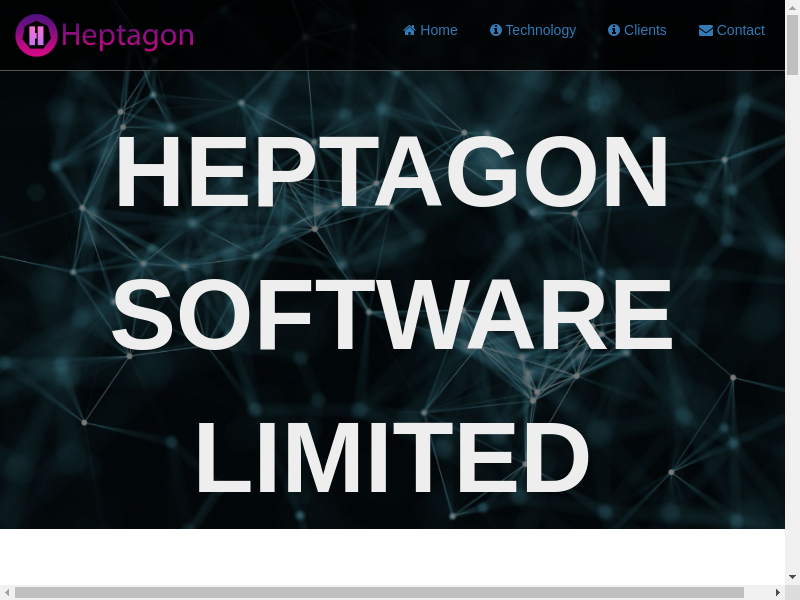This screenshot has height=600, width=800.
Task: Click the pink Heptagon brand name text
Action: pyautogui.click(x=127, y=35)
